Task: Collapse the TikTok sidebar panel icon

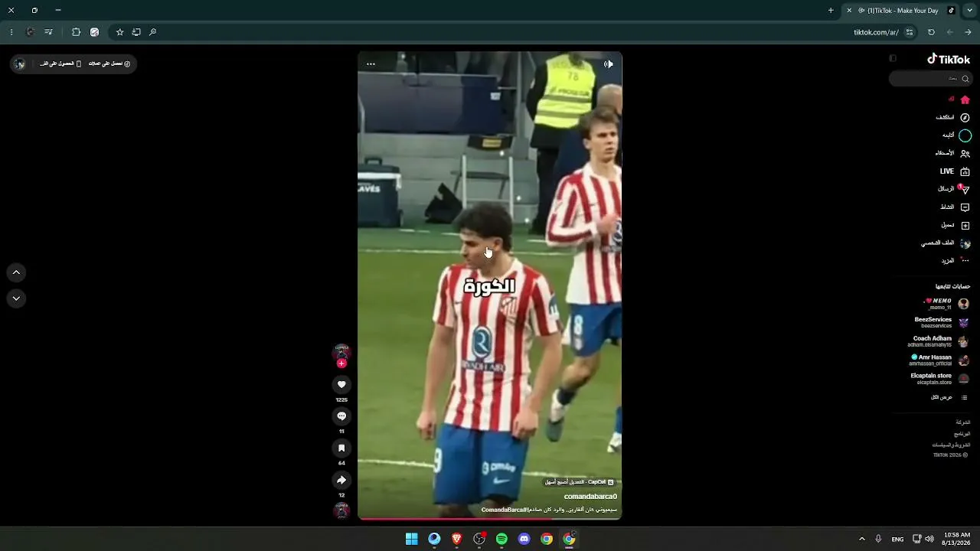Action: [x=893, y=59]
